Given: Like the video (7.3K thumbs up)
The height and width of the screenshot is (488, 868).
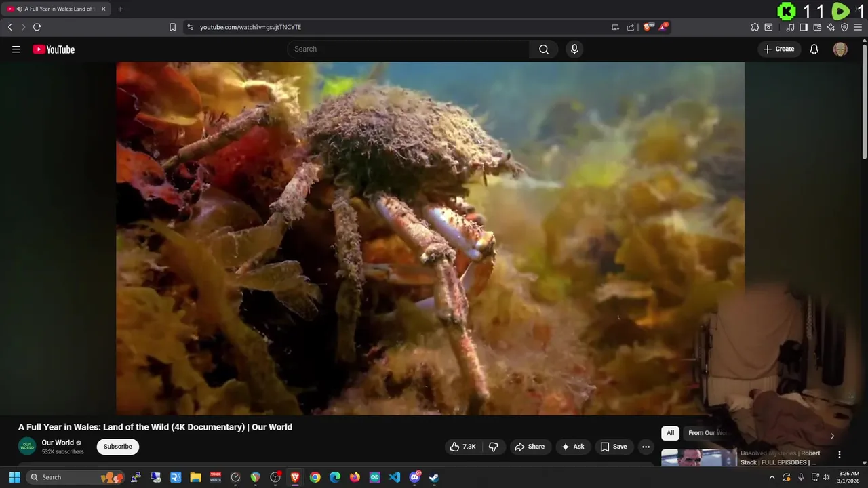Looking at the screenshot, I should click(462, 447).
